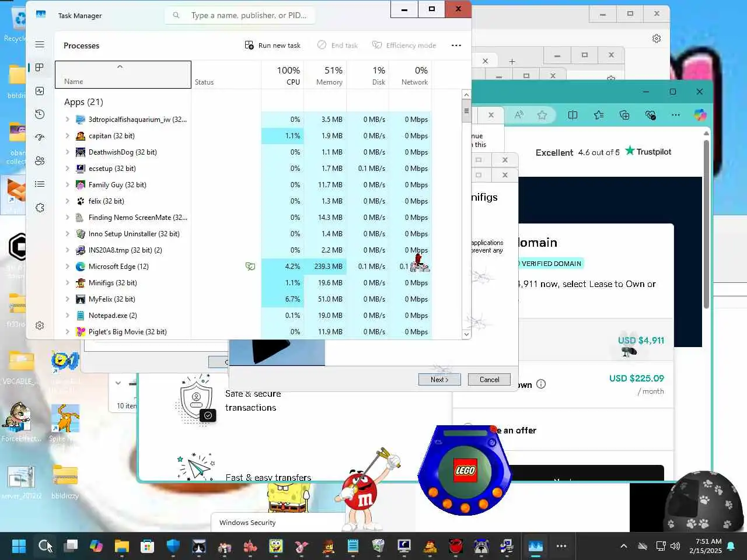The width and height of the screenshot is (747, 560).
Task: Select Processes page icon in Task Manager sidebar
Action: tap(40, 68)
